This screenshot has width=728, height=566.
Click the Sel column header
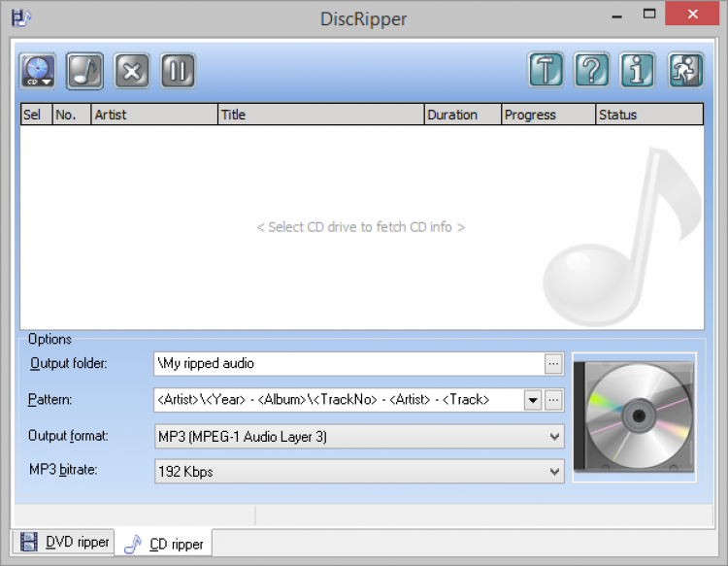[x=36, y=115]
